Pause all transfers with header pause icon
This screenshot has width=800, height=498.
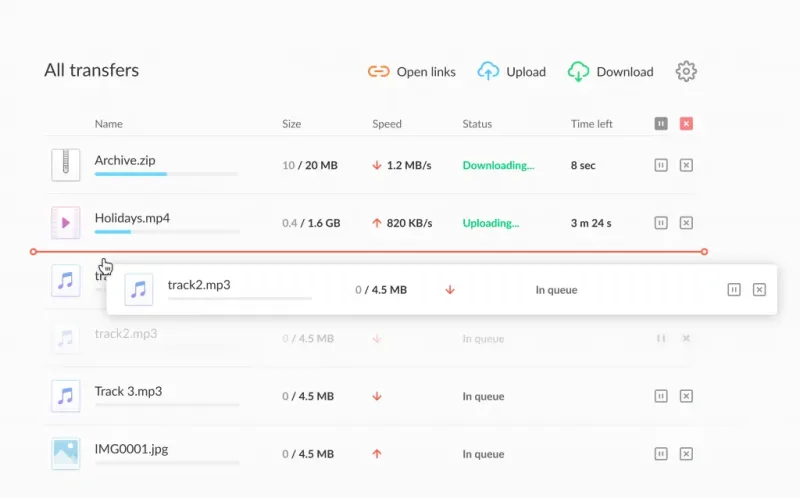(661, 123)
